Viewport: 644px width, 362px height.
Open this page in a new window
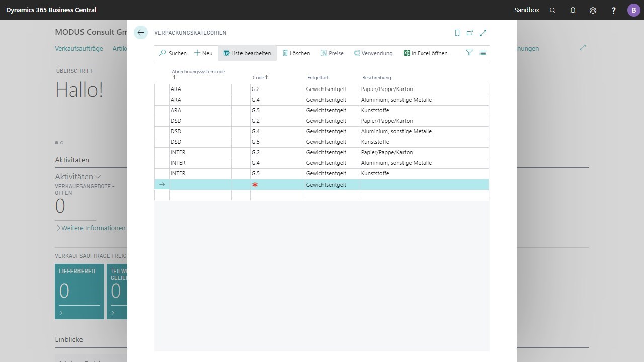[x=470, y=33]
